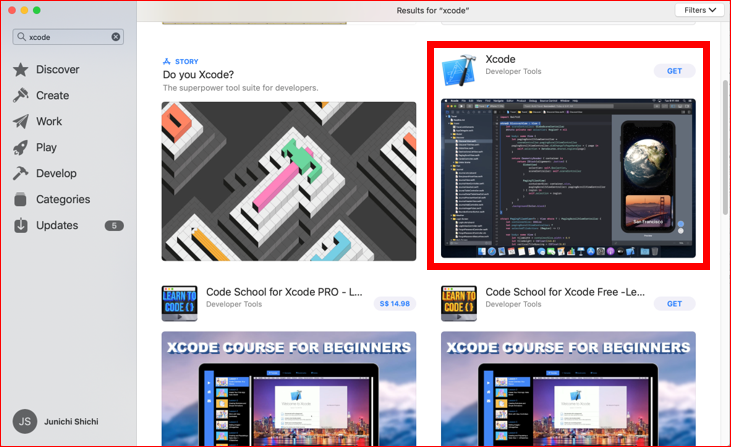
Task: Open Junichi Shichi account name
Action: coord(71,421)
